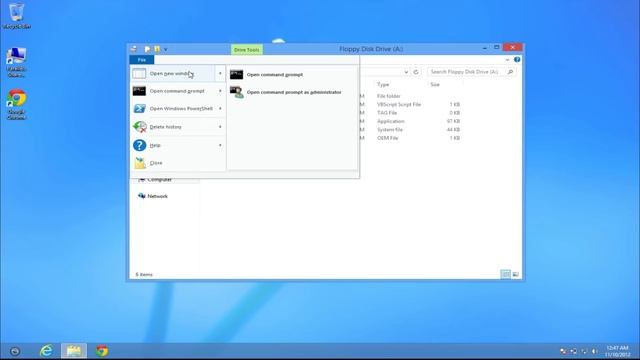
Task: Click the volume icon in system tray
Action: [595, 351]
